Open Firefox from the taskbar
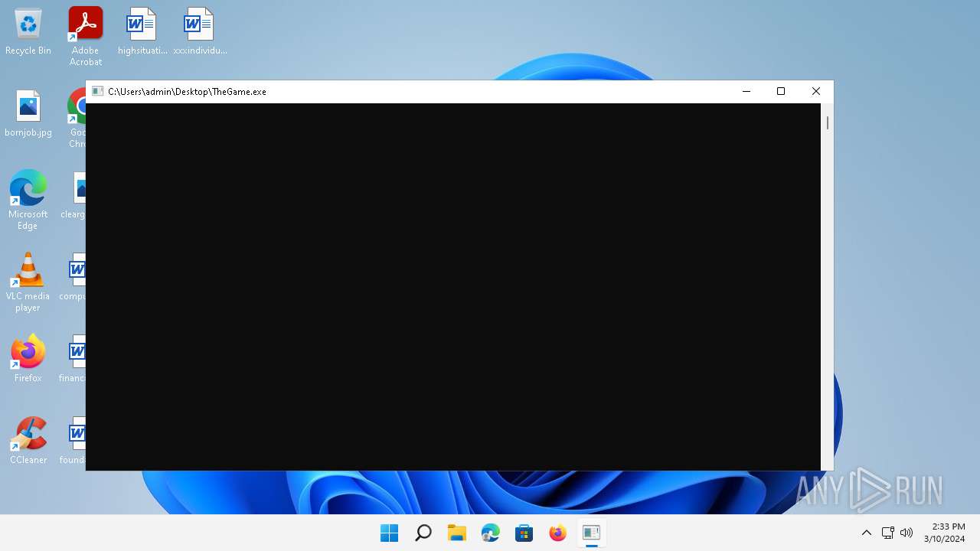 (x=558, y=533)
